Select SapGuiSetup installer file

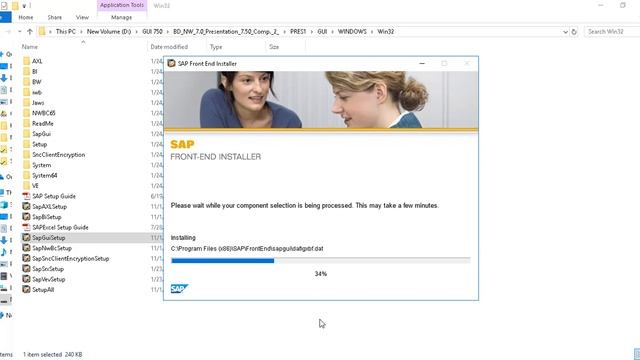pos(48,238)
